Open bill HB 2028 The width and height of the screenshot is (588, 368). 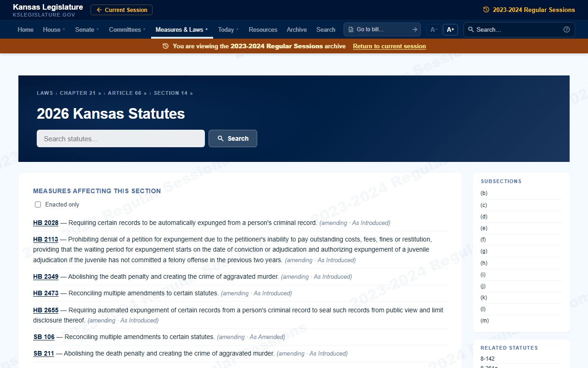[x=46, y=223]
